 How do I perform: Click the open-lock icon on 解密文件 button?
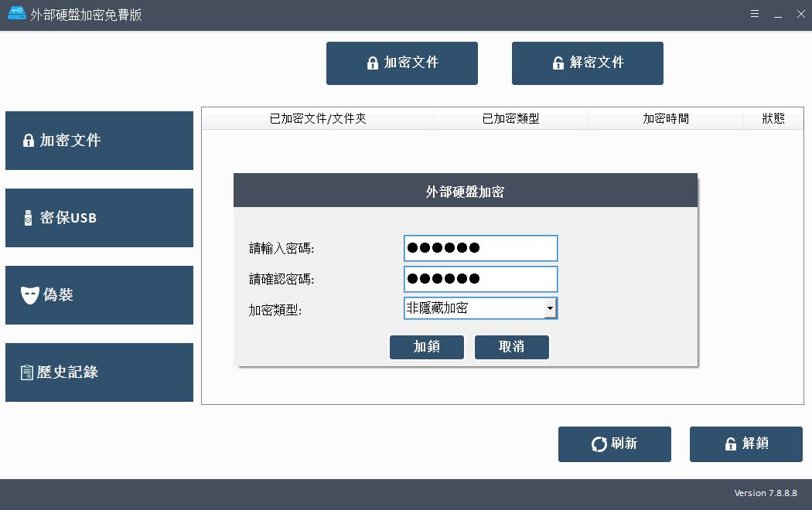(x=558, y=63)
